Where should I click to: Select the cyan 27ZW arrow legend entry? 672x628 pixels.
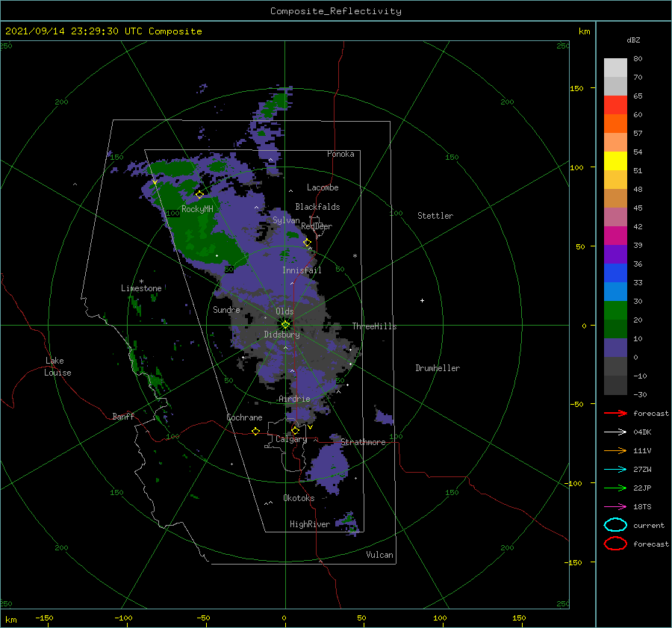(x=615, y=470)
